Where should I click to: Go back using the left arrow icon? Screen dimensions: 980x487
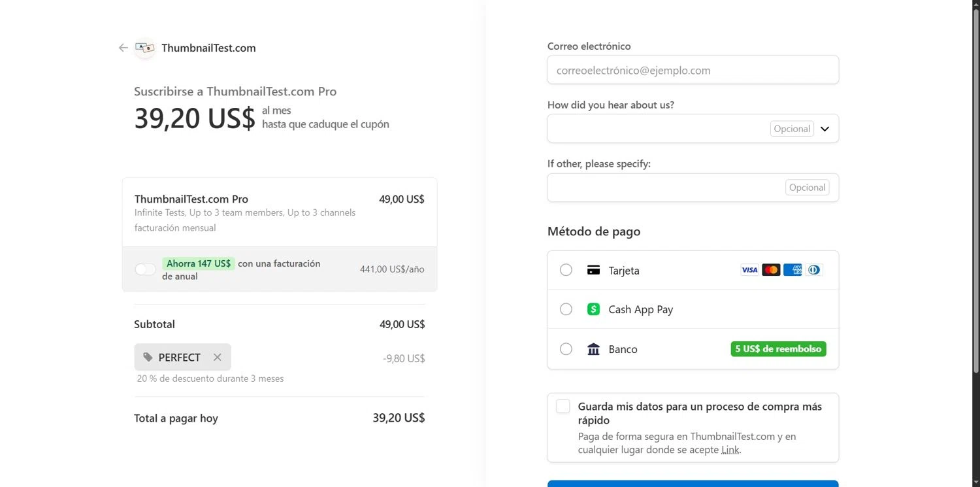pyautogui.click(x=123, y=48)
